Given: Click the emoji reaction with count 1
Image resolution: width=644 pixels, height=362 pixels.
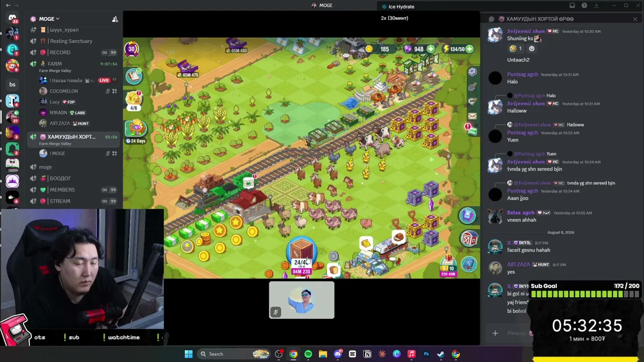Looking at the screenshot, I should pyautogui.click(x=516, y=49).
